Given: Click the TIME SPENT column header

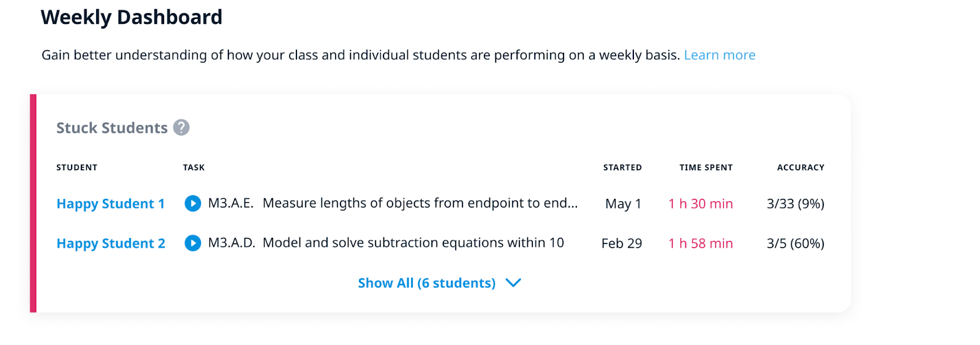Looking at the screenshot, I should click(706, 168).
